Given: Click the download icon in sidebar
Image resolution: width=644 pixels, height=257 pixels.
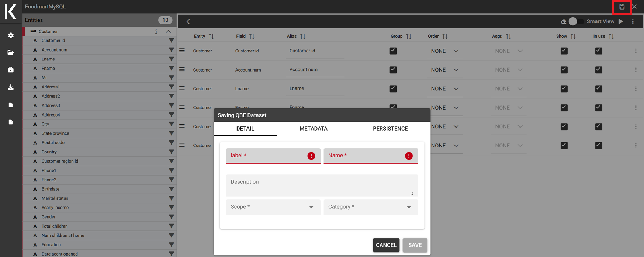Looking at the screenshot, I should point(11,87).
